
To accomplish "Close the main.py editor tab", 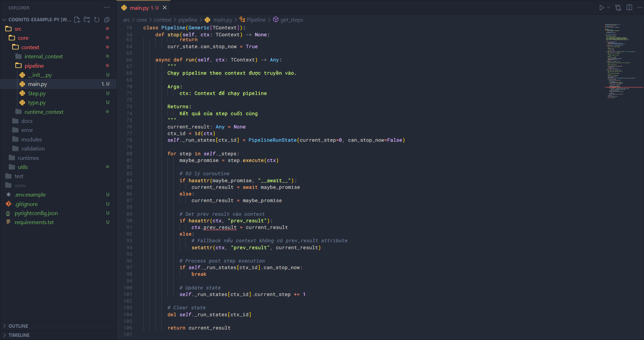I will coord(165,8).
